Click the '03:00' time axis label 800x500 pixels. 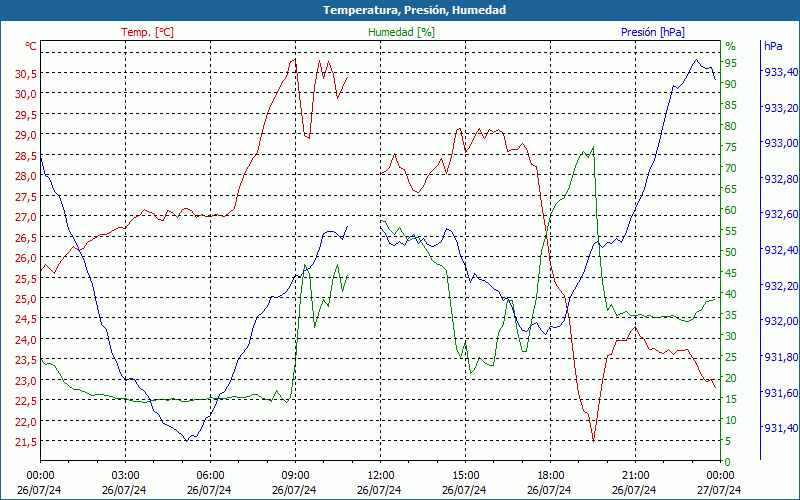(x=125, y=476)
